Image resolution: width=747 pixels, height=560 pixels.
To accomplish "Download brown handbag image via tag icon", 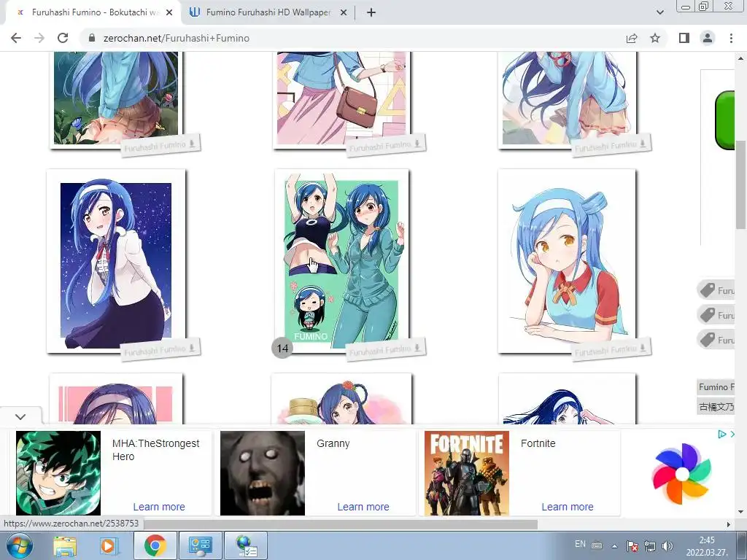I will click(x=417, y=144).
